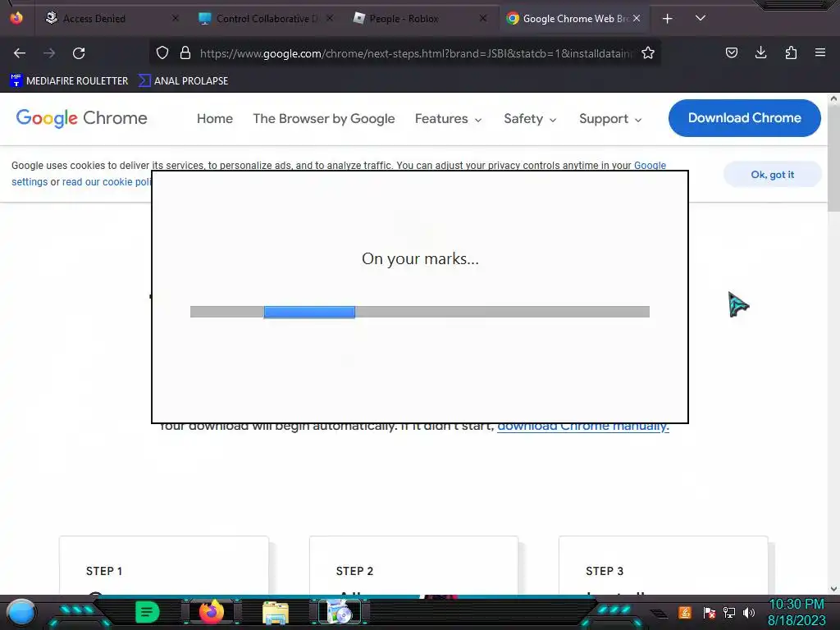This screenshot has width=840, height=630.
Task: Click the page vertical scrollbar thumb
Action: (x=833, y=158)
